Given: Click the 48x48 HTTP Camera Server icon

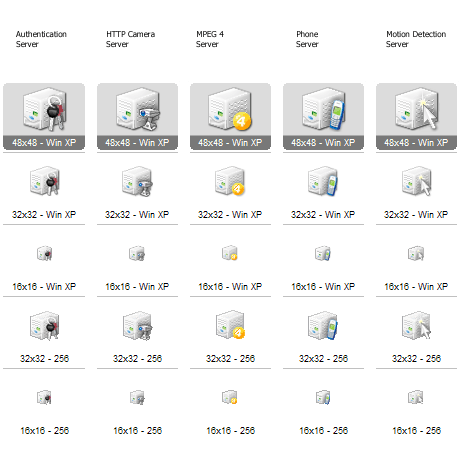Looking at the screenshot, I should pyautogui.click(x=138, y=109).
